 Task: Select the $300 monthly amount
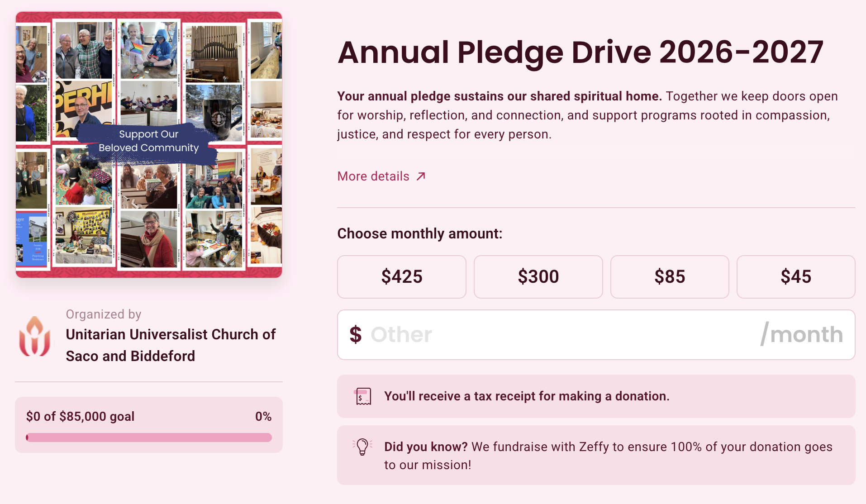(538, 277)
